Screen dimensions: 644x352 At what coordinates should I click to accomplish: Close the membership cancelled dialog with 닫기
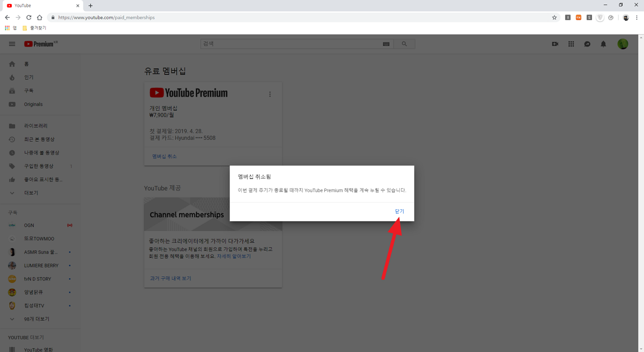(x=399, y=212)
